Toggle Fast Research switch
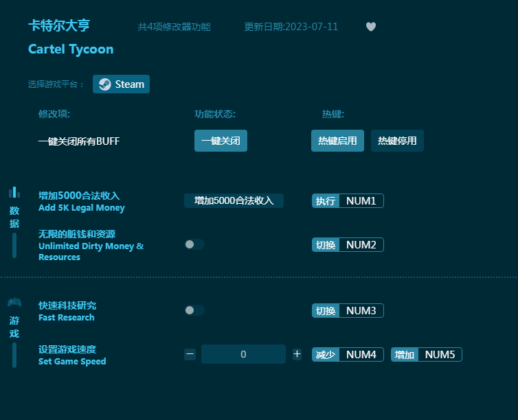The height and width of the screenshot is (420, 518). tap(194, 310)
